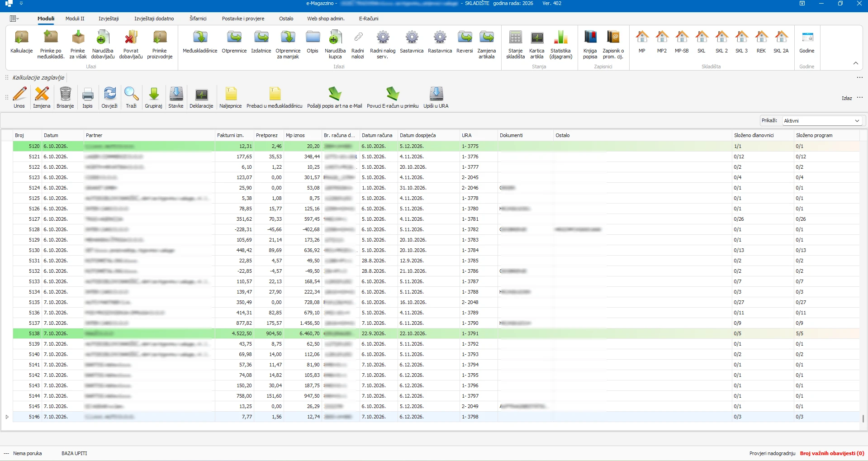868x461 pixels.
Task: Open E-Računi tab
Action: click(369, 19)
